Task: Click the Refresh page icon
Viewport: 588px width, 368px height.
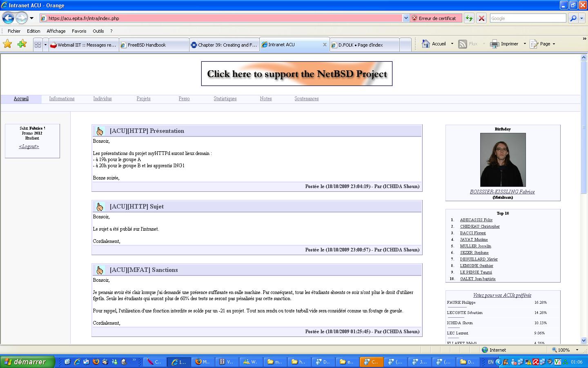Action: pyautogui.click(x=469, y=18)
